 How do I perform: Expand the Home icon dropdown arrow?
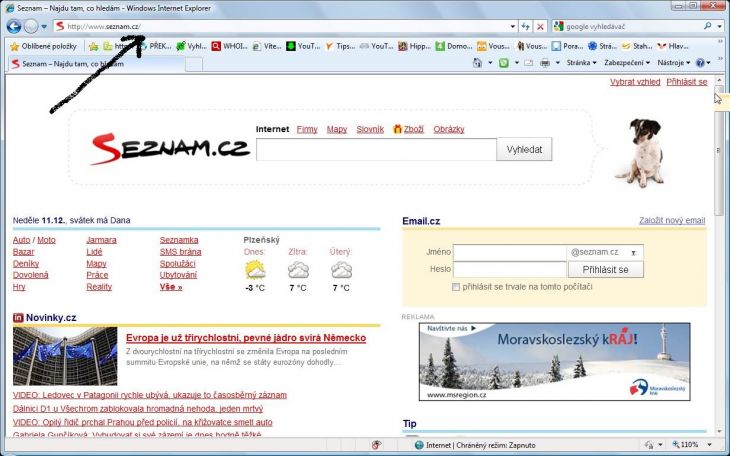coord(490,62)
